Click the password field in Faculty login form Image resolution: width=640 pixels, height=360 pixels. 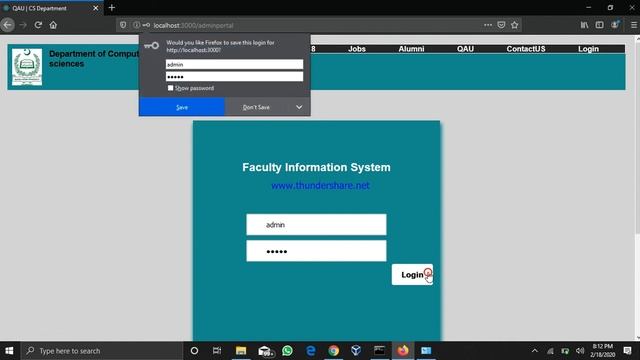click(x=316, y=251)
